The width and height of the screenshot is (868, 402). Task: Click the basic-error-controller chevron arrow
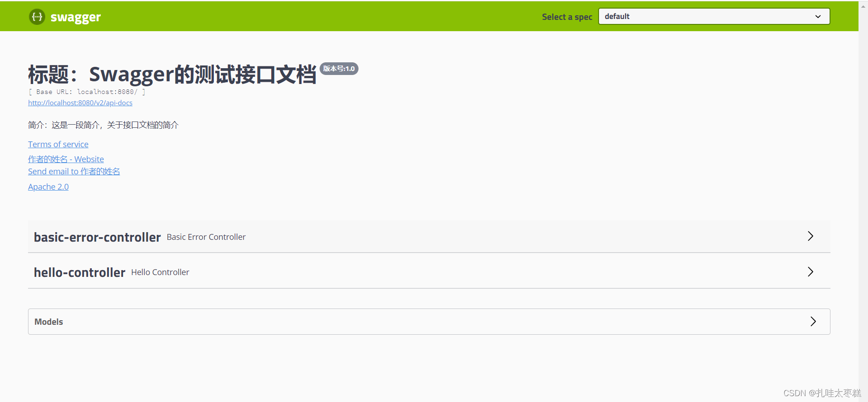[811, 236]
